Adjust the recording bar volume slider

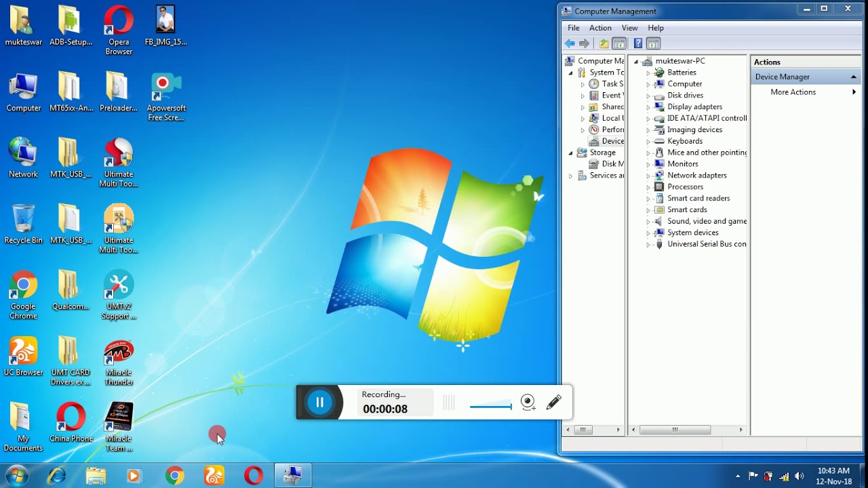pos(491,407)
